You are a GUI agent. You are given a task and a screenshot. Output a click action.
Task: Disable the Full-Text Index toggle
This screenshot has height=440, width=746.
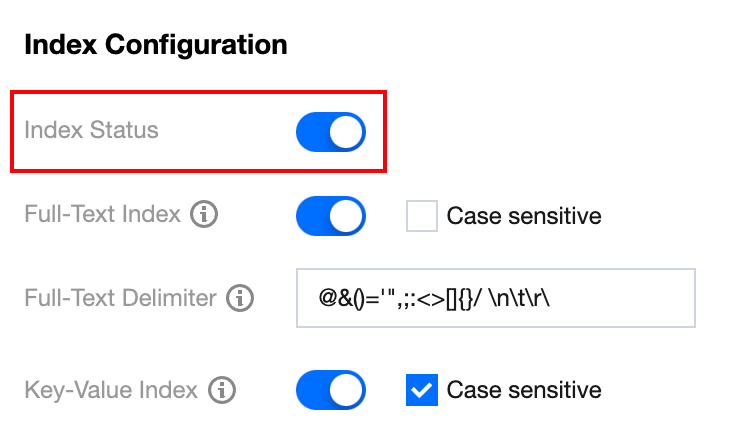(331, 215)
